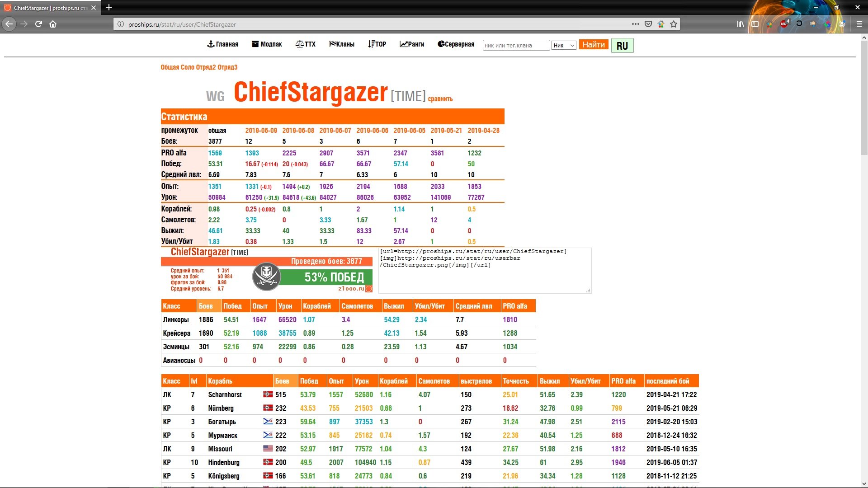
Task: Go back with the browser back arrow
Action: (9, 24)
